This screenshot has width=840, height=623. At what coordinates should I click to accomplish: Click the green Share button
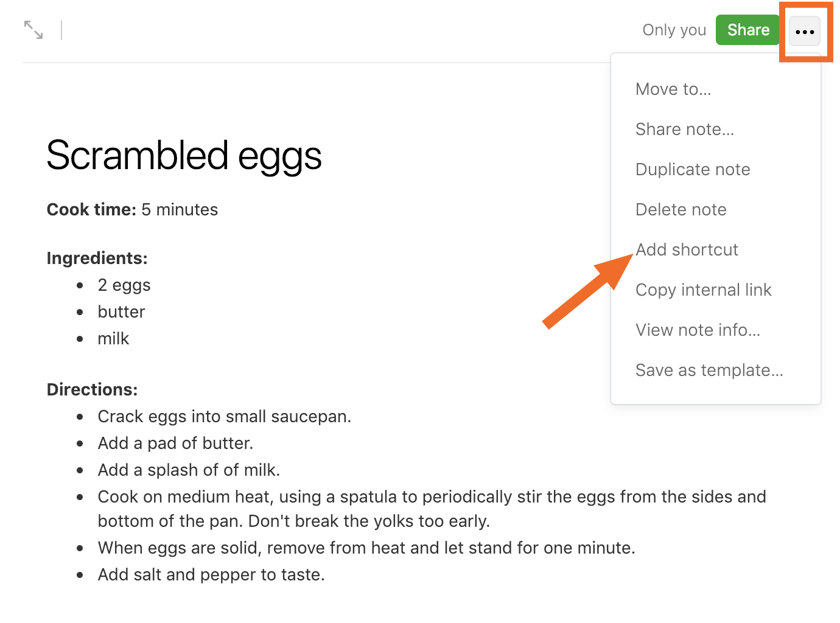(748, 30)
